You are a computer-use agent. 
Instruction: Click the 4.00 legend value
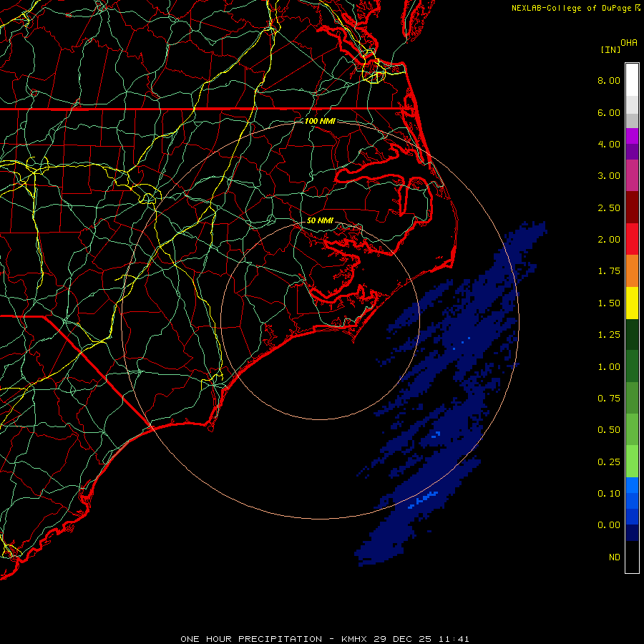tap(609, 144)
